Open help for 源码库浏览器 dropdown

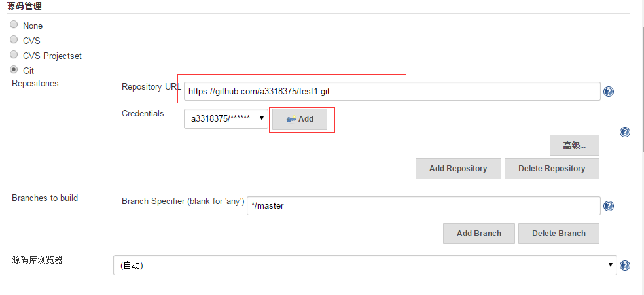625,266
